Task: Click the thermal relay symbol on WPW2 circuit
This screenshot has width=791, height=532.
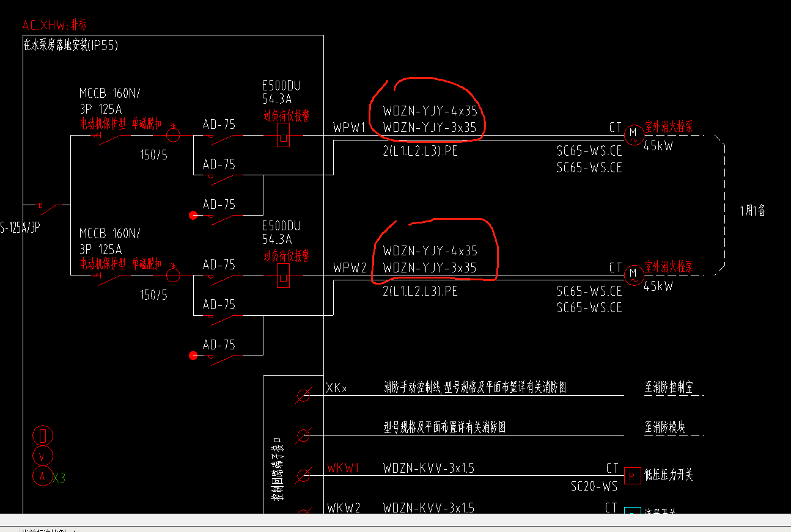Action: coord(283,275)
